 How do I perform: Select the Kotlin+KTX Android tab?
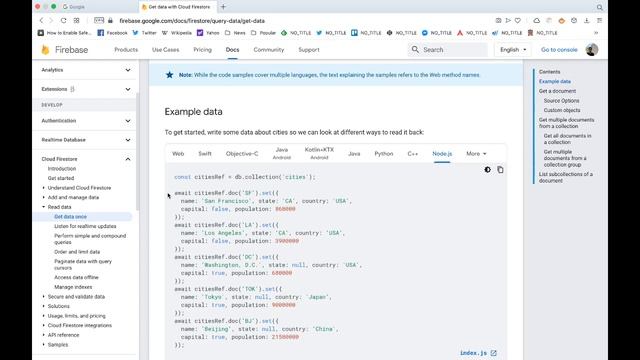point(319,153)
